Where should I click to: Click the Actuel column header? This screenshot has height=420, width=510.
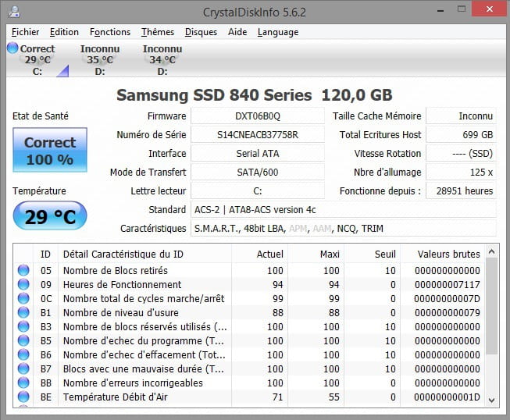click(259, 254)
